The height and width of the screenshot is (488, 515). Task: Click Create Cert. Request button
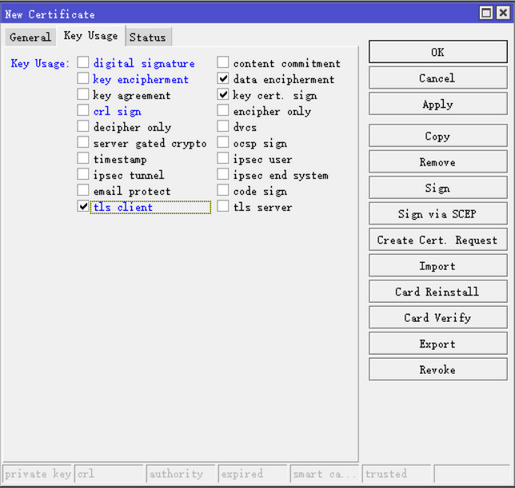[438, 240]
